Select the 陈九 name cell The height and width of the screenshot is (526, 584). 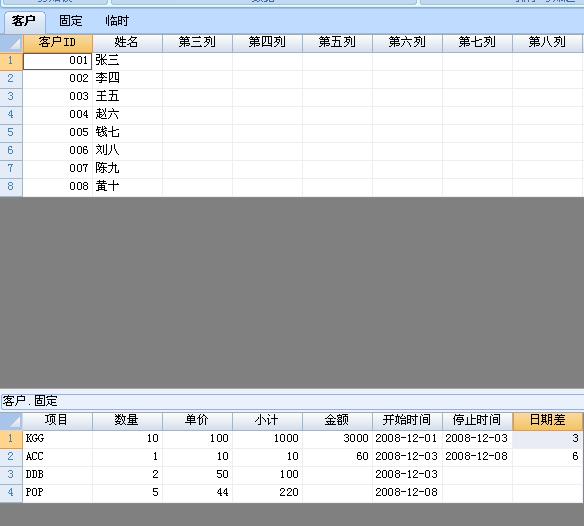pyautogui.click(x=127, y=168)
